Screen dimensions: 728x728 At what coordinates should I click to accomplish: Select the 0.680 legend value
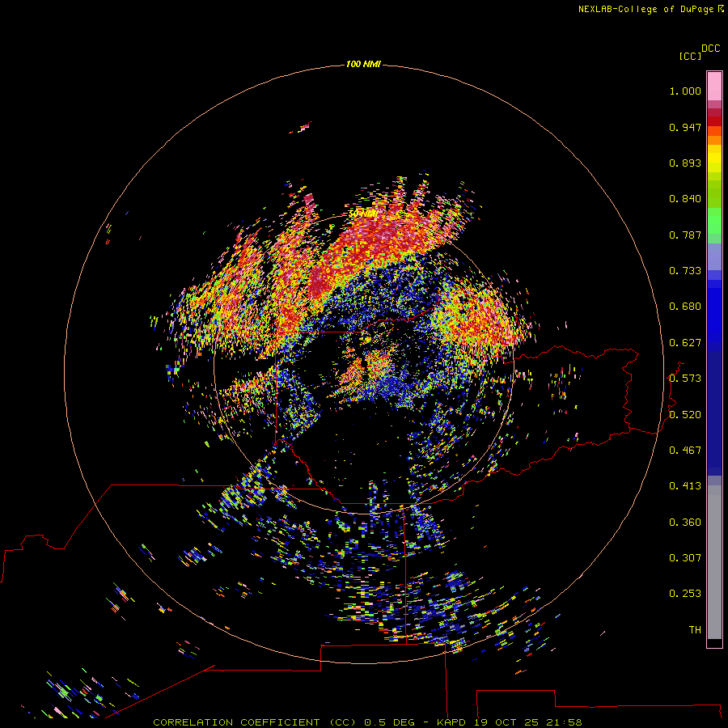tap(685, 307)
